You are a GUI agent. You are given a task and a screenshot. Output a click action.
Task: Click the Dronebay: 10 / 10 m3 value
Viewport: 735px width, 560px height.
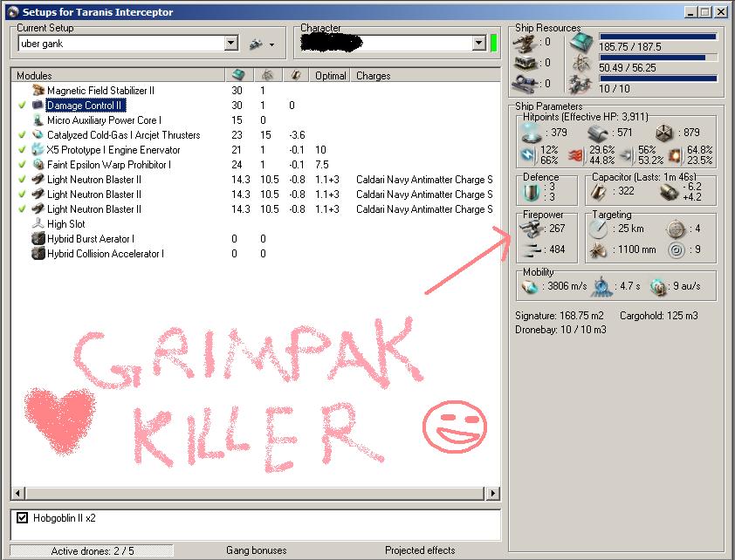coord(560,330)
